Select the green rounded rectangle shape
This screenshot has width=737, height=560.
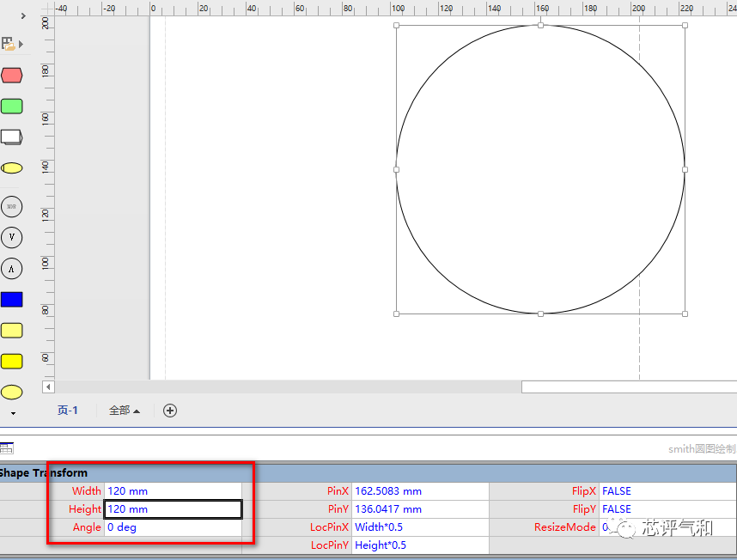coord(12,107)
